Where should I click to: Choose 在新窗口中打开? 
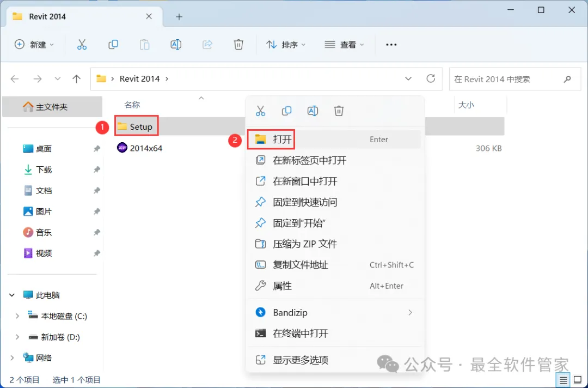[334, 181]
